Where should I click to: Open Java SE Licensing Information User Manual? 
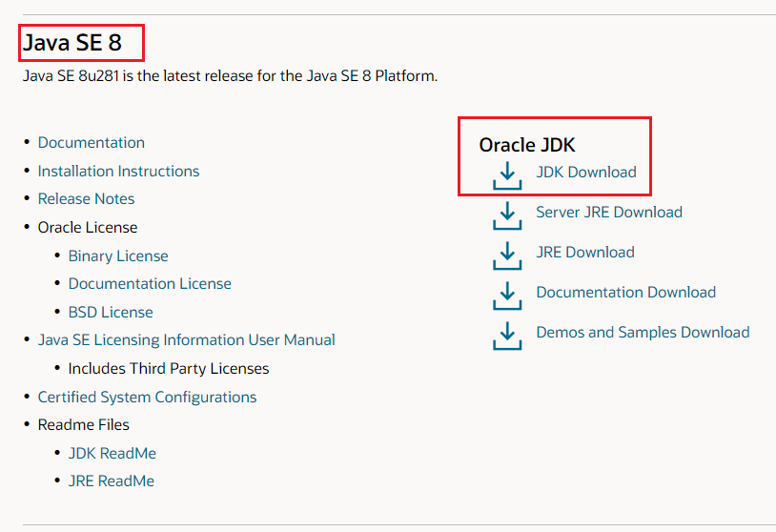187,340
